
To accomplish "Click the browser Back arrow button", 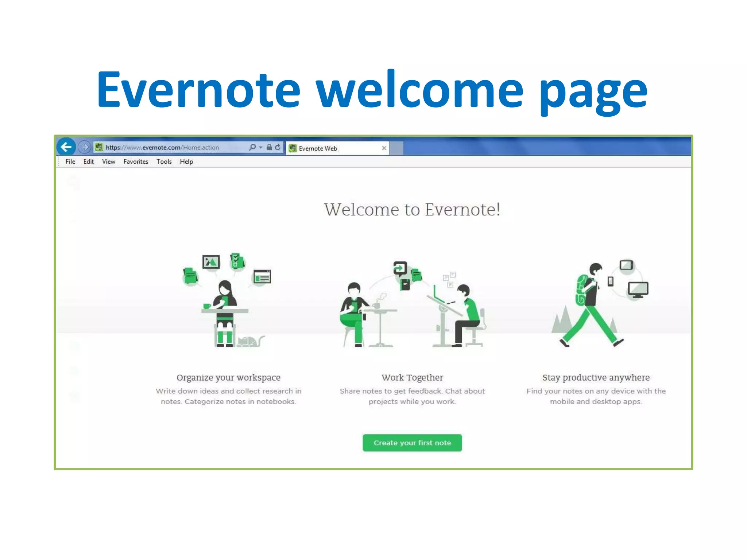I will [x=66, y=147].
